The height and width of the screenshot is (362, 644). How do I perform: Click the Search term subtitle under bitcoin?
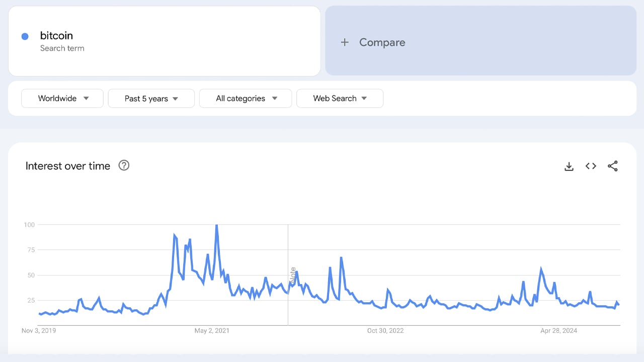(62, 48)
